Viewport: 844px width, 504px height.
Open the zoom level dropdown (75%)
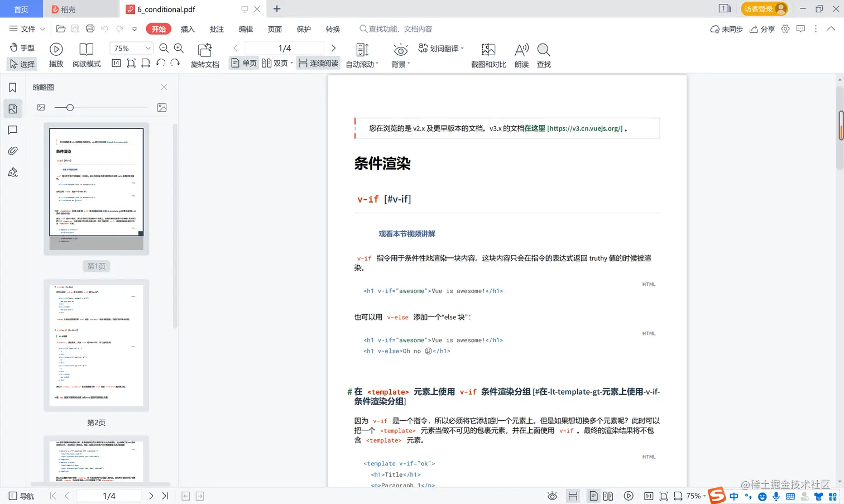coord(131,48)
